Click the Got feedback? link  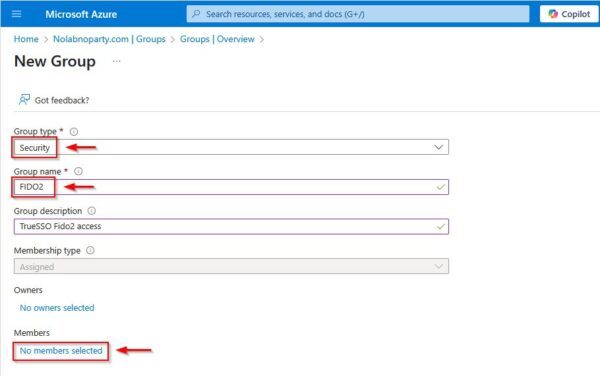[x=62, y=100]
